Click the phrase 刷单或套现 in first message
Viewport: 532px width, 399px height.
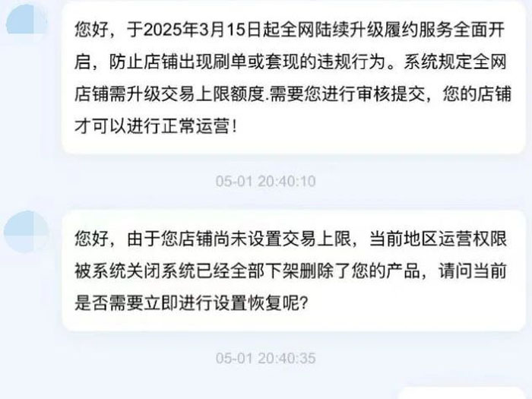coord(256,62)
